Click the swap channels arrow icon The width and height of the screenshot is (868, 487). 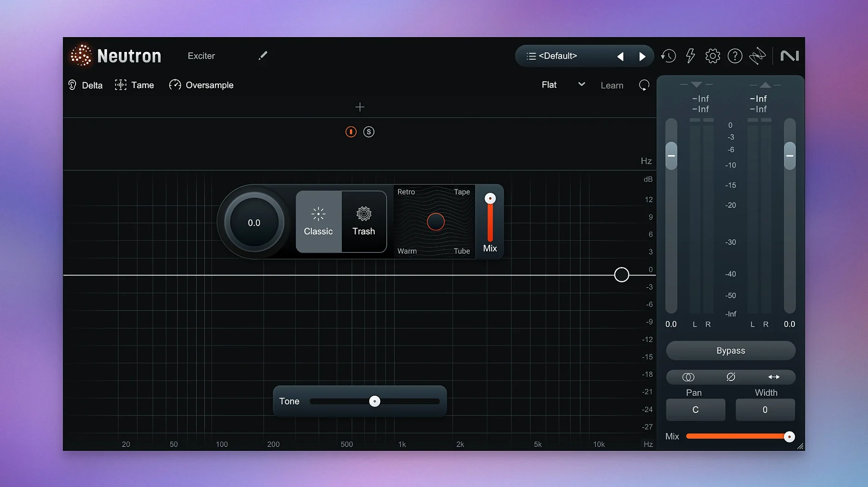(774, 377)
